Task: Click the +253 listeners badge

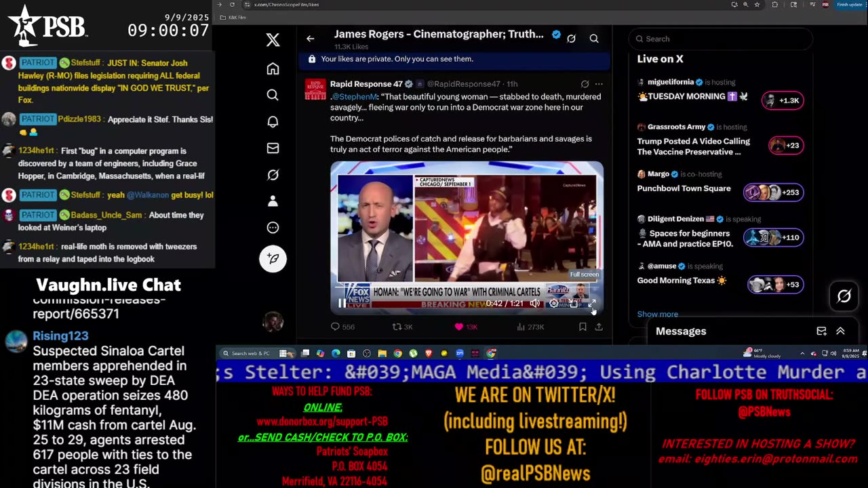Action: [x=774, y=192]
